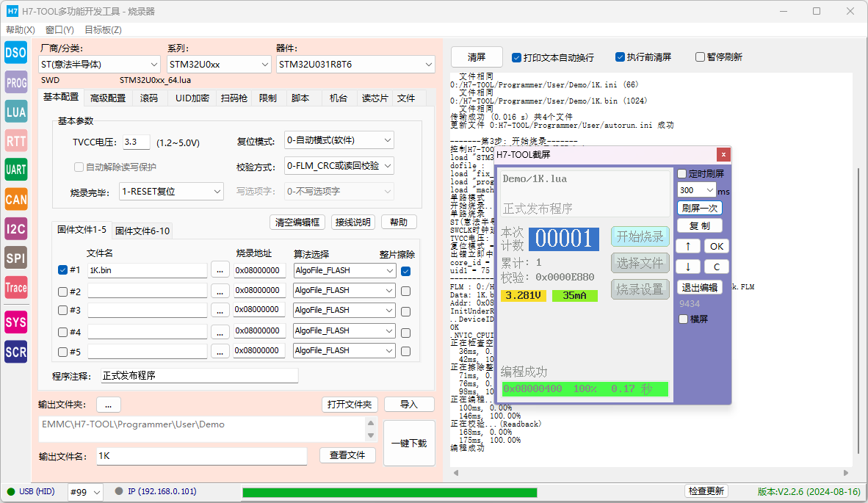Click the TVCC电压 input field
This screenshot has height=503, width=868.
(x=136, y=142)
